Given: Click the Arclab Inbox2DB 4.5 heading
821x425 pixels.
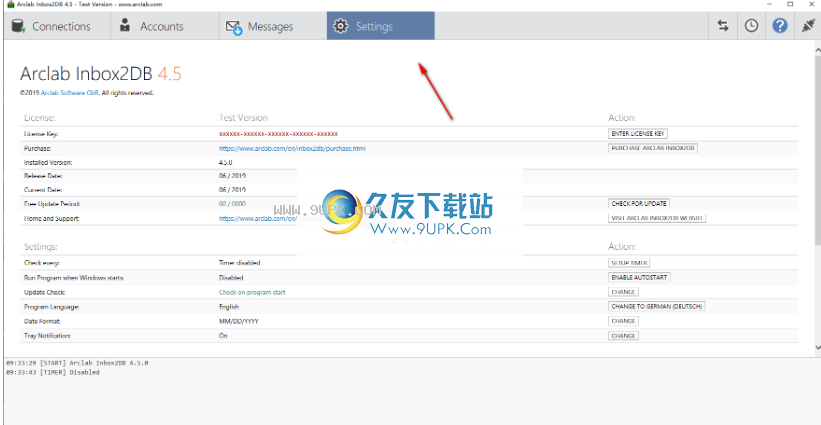Looking at the screenshot, I should (x=101, y=74).
